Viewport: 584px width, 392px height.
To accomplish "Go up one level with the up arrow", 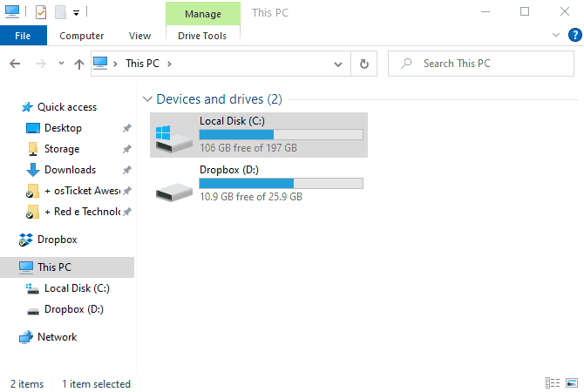I will 79,64.
